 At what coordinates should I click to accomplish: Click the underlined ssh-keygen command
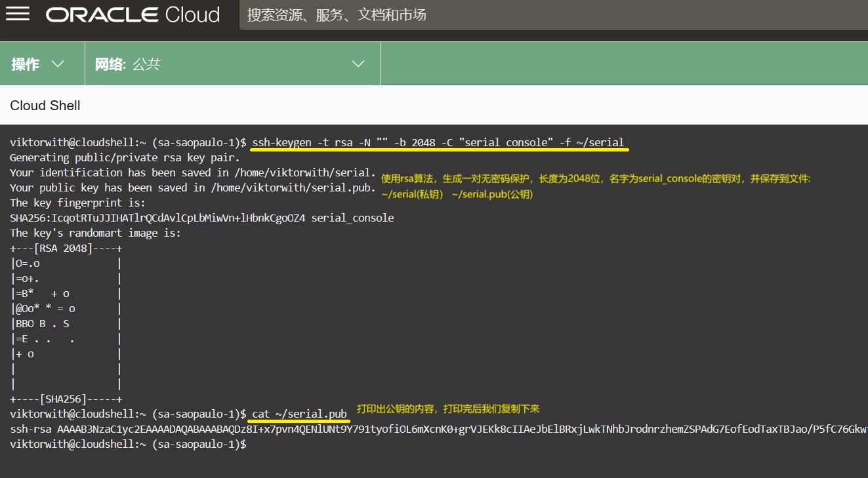[x=438, y=142]
